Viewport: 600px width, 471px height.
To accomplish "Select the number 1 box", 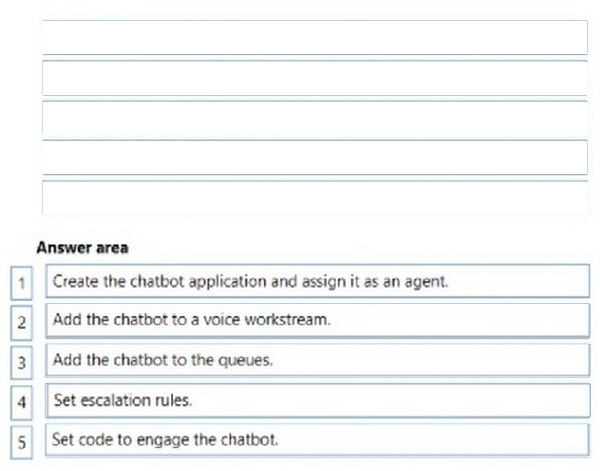I will 21,283.
